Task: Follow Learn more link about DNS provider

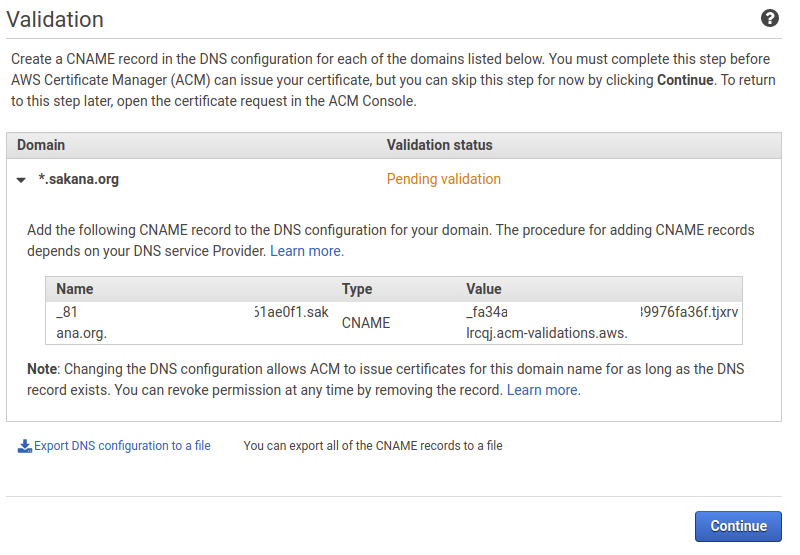Action: click(x=307, y=251)
